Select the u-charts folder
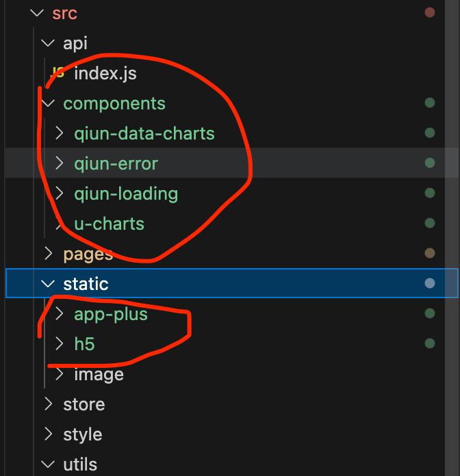The width and height of the screenshot is (460, 476). point(109,224)
